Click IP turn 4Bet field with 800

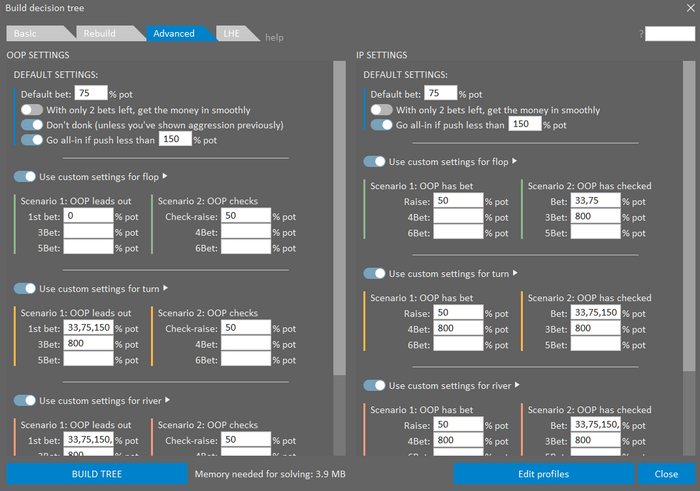[458, 329]
